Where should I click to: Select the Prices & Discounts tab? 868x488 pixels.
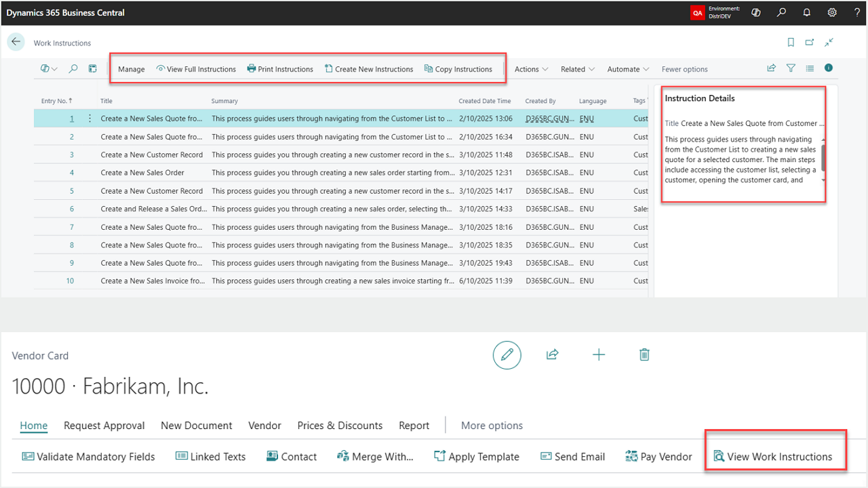[x=340, y=426]
